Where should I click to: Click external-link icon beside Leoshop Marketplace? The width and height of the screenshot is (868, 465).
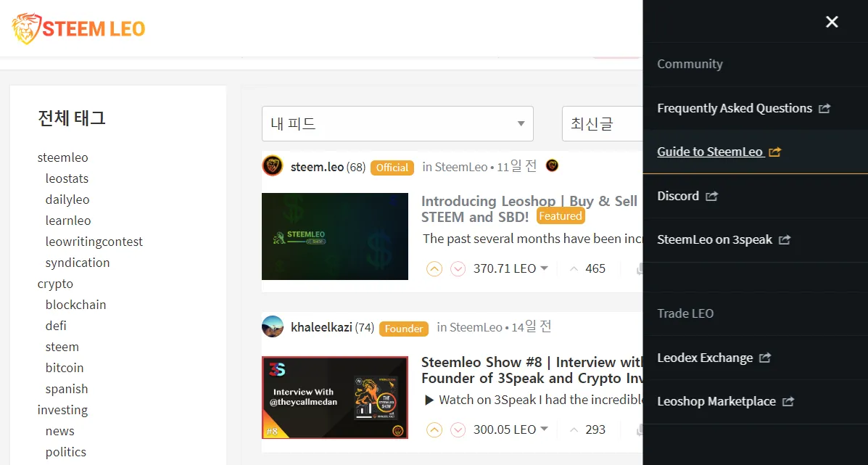(788, 402)
